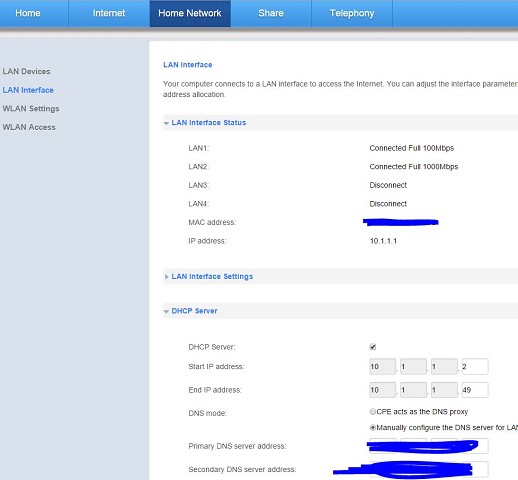Click the Home Network tab
Viewport: 518px width, 480px height.
(190, 13)
